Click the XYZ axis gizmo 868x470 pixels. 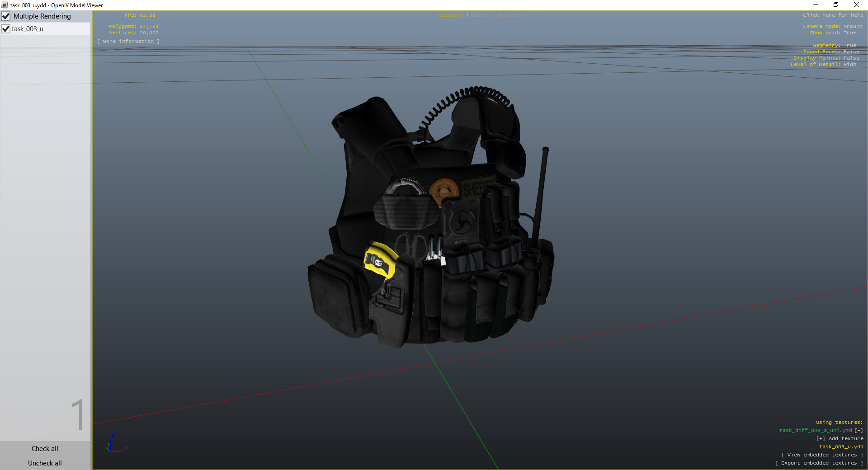(115, 445)
